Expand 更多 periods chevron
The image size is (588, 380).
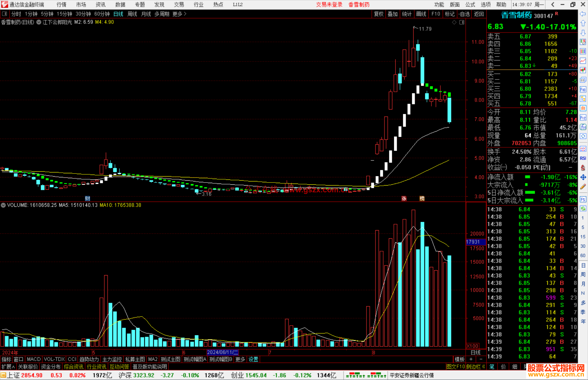(185, 14)
